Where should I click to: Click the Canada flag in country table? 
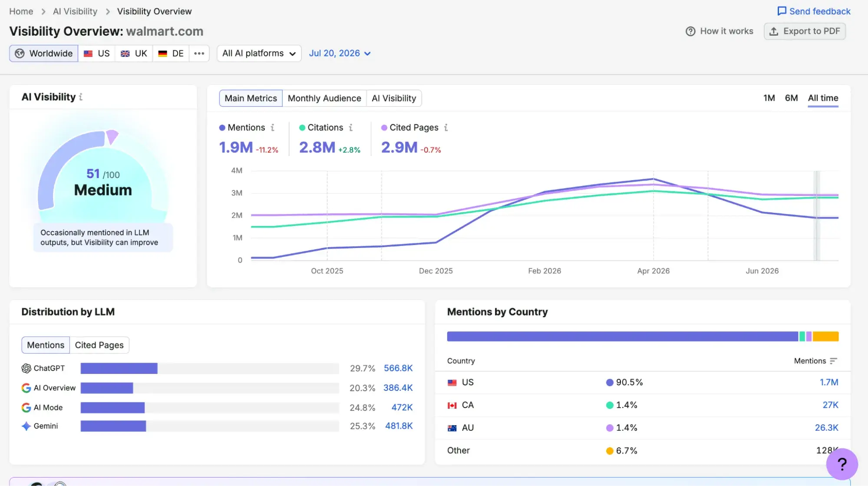(x=452, y=405)
